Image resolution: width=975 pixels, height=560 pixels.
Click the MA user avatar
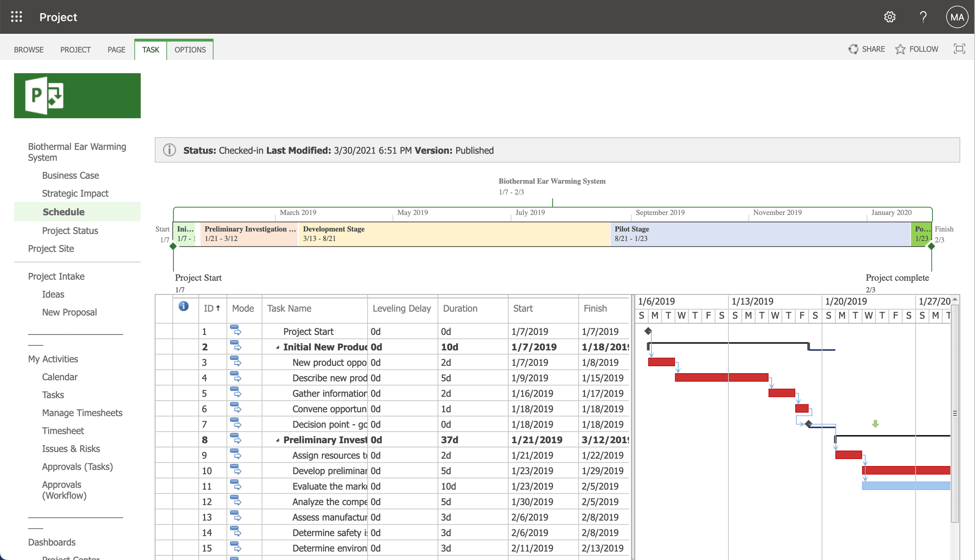(x=957, y=17)
